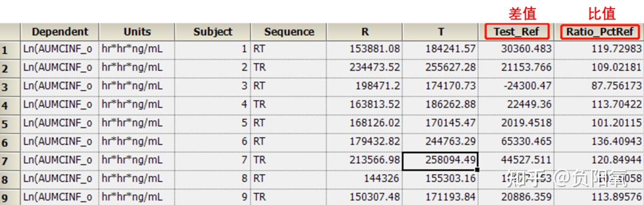The height and width of the screenshot is (205, 644).
Task: Click the selected T cell 258094.49
Action: 440,160
